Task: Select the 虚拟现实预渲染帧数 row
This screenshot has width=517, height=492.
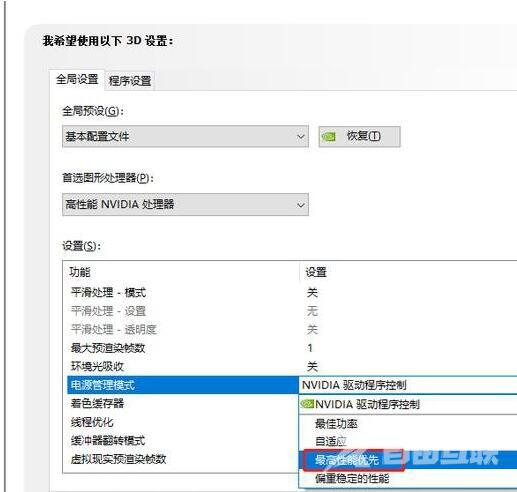Action: tap(182, 459)
